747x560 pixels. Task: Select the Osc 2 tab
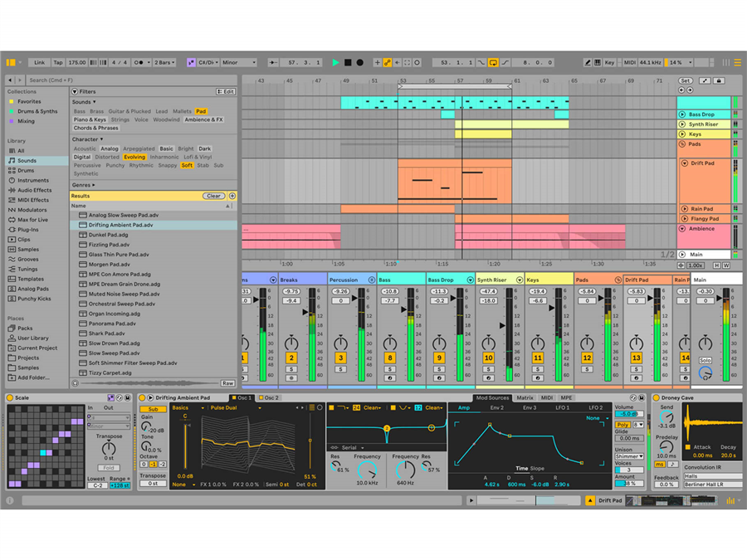[x=272, y=397]
